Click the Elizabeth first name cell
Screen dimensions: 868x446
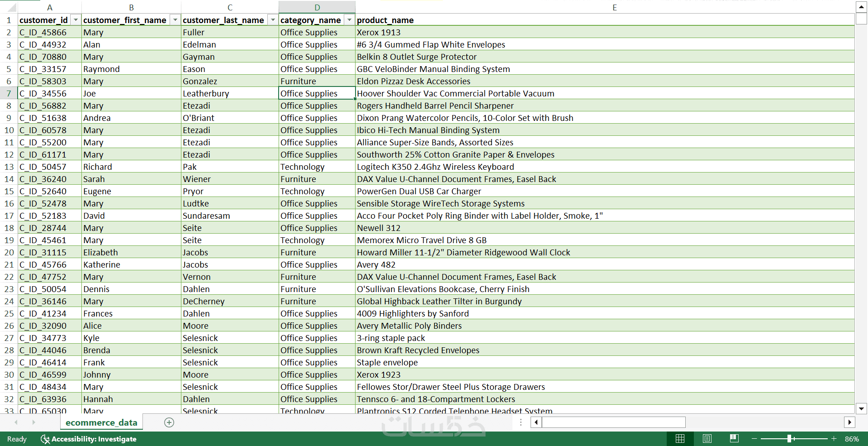coord(131,252)
